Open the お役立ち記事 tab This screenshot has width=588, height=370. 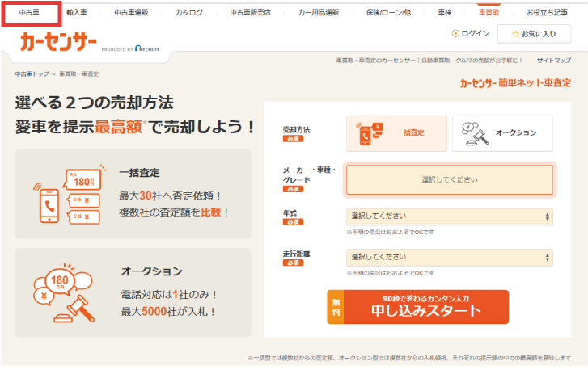547,13
